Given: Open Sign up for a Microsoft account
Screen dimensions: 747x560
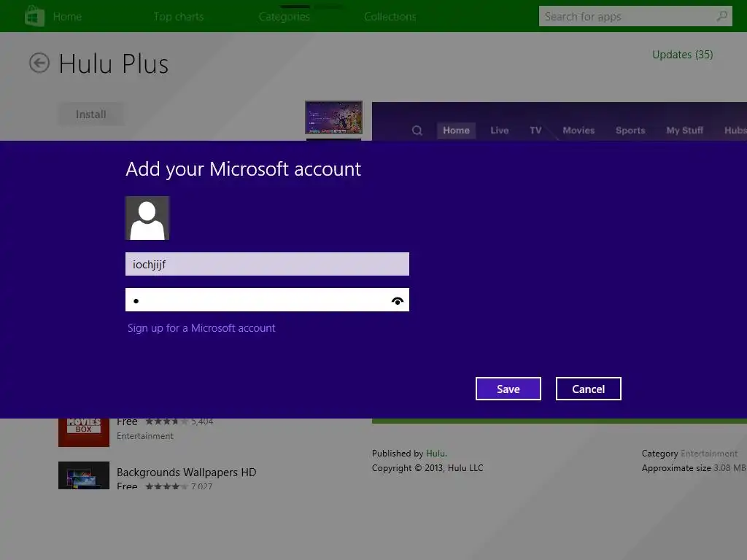Looking at the screenshot, I should (x=201, y=328).
